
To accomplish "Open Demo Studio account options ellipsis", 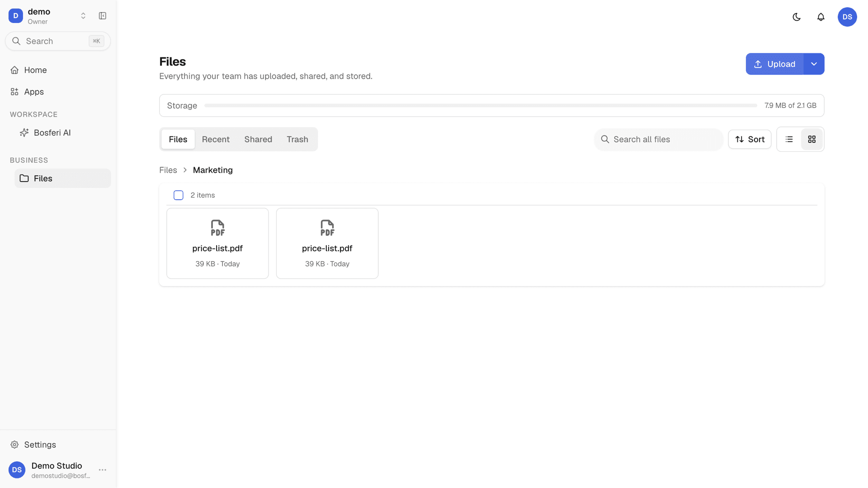I will 103,470.
